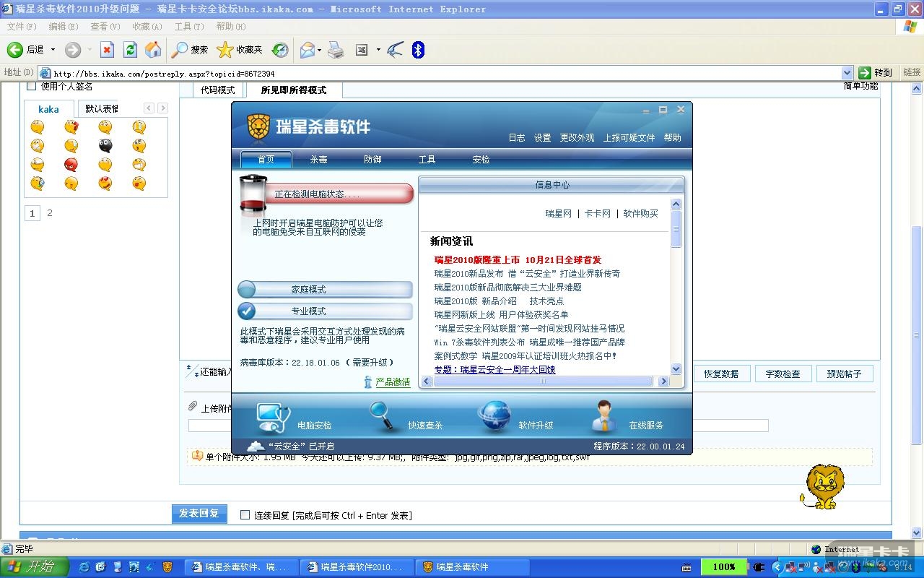Expand the Back button history dropdown arrow

[x=53, y=50]
